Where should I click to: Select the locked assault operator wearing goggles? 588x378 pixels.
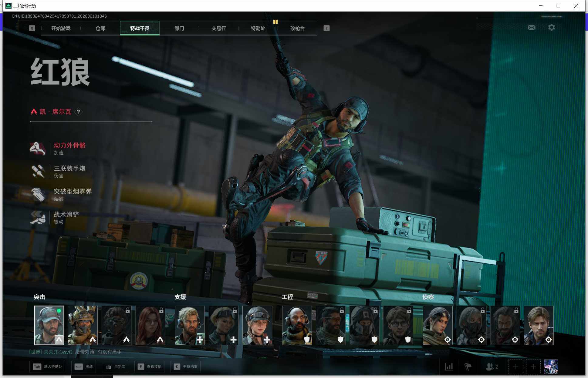(117, 325)
